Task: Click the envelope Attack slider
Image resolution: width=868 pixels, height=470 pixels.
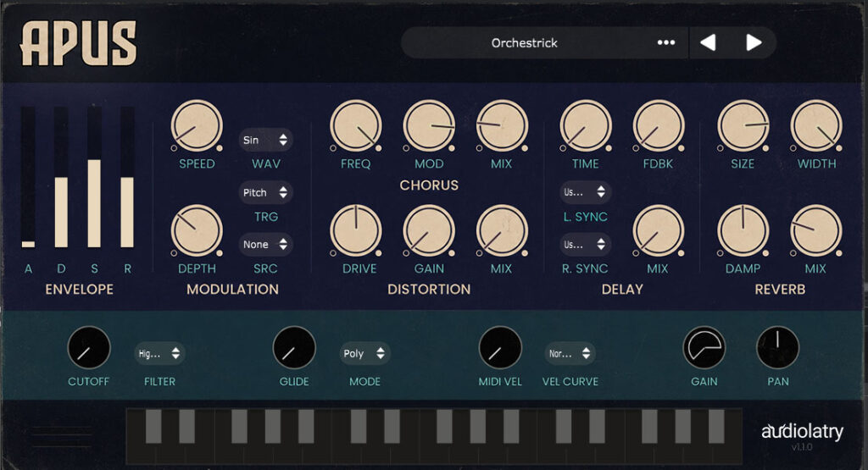Action: pos(28,177)
